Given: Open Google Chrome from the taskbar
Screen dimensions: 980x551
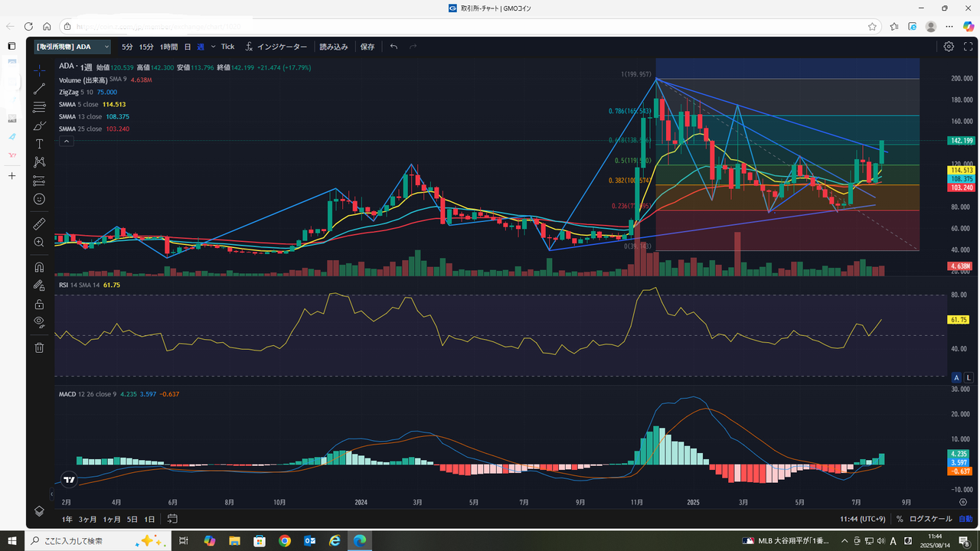Looking at the screenshot, I should pyautogui.click(x=285, y=540).
